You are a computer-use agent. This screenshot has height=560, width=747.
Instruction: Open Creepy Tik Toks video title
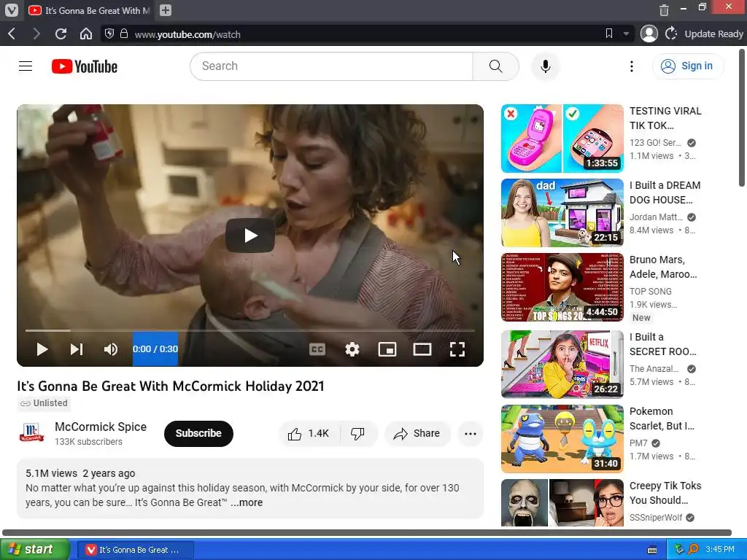point(665,493)
